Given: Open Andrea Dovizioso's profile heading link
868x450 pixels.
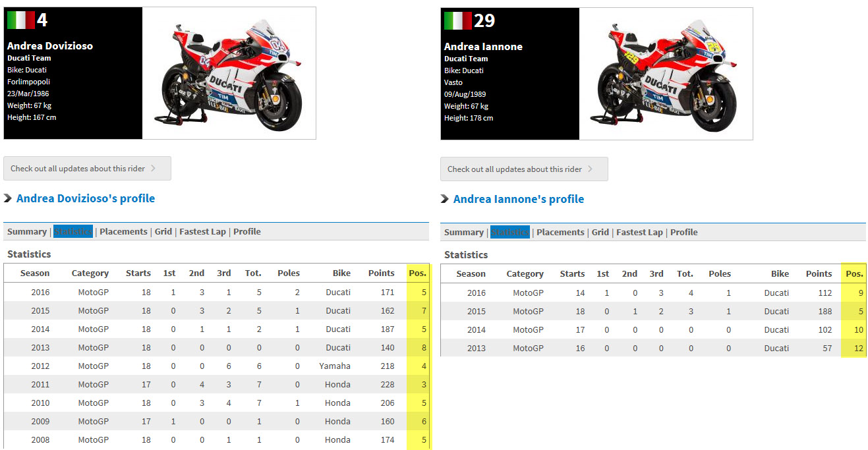Looking at the screenshot, I should point(86,198).
